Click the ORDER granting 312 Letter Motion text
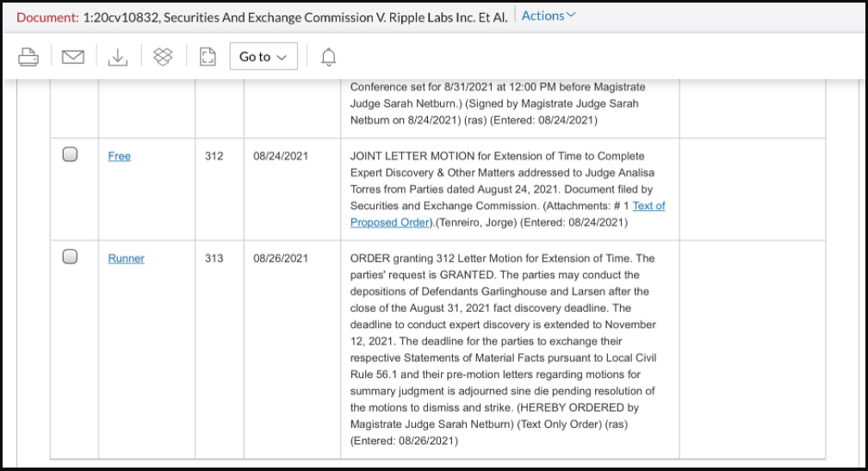 503,350
